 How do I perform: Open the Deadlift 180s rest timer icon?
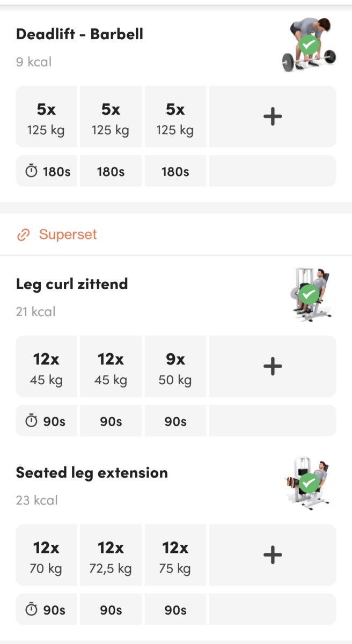pos(32,172)
